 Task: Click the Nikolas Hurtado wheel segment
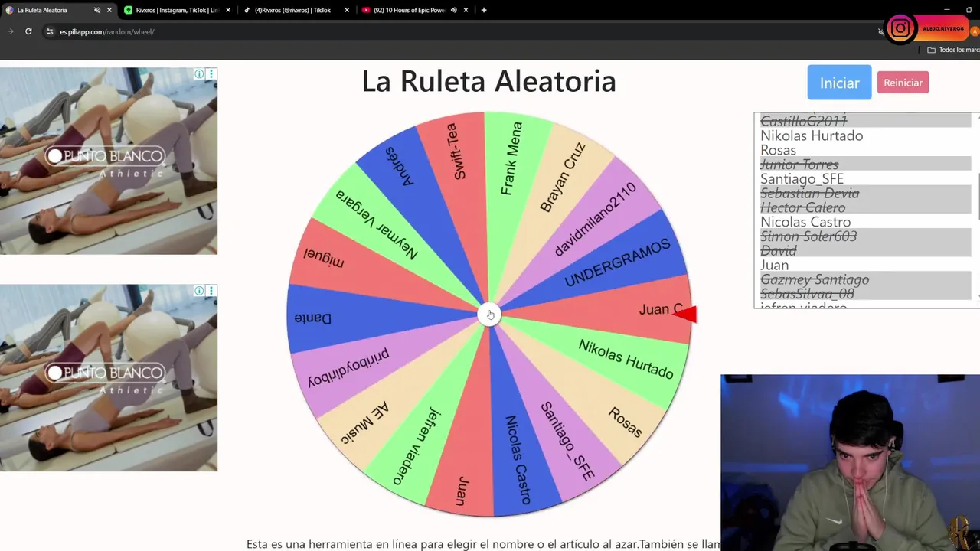pos(626,358)
